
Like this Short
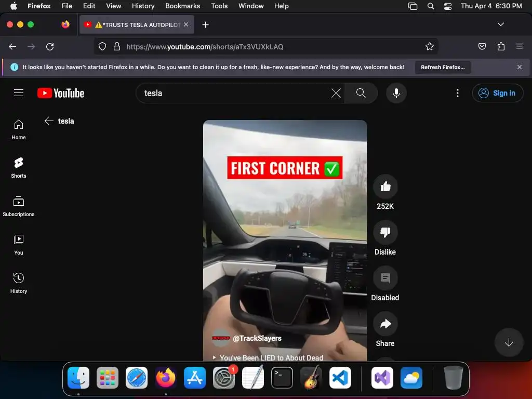pyautogui.click(x=385, y=187)
